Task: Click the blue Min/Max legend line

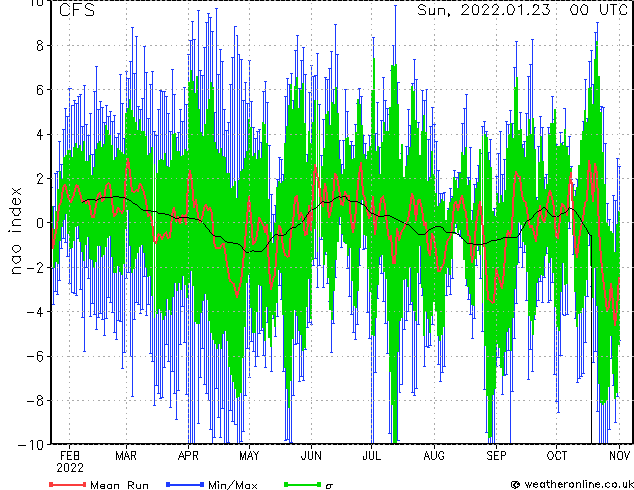Action: point(185,484)
